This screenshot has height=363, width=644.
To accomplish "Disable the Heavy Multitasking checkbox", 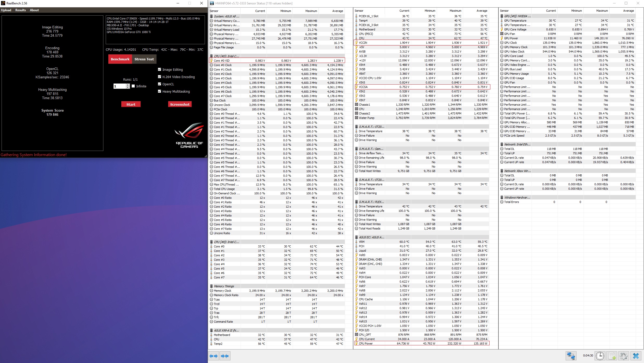I will (x=160, y=91).
